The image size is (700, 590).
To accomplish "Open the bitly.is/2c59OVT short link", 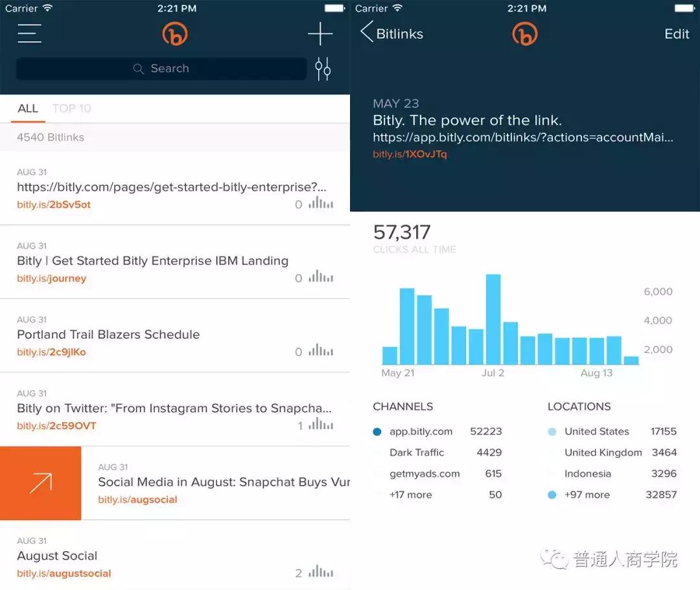I will [x=56, y=426].
